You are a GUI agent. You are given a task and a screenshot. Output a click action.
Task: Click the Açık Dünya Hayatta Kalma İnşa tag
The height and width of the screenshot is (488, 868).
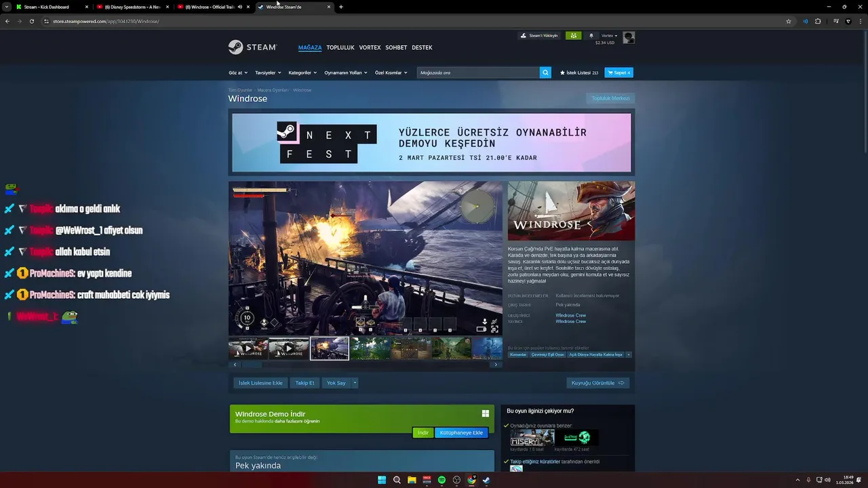[595, 354]
